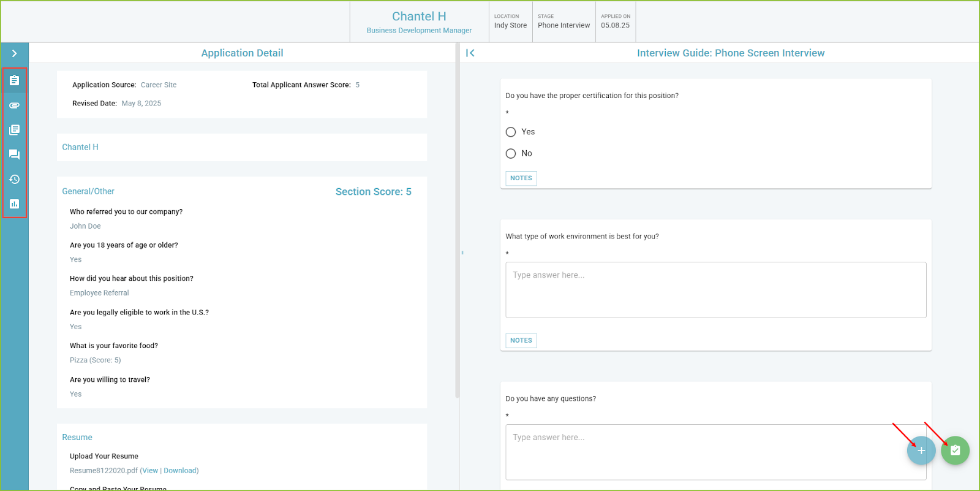Download the uploaded resume file

pos(180,471)
